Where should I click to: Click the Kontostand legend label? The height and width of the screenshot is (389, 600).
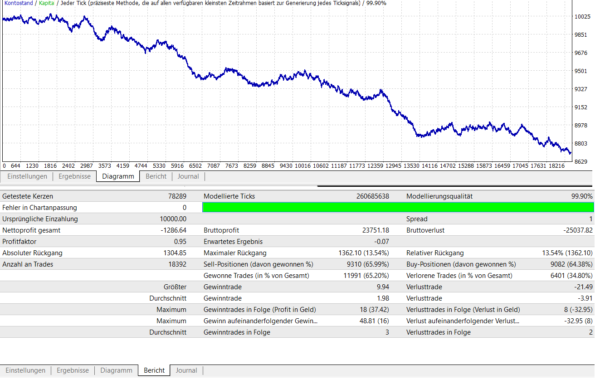pos(19,3)
